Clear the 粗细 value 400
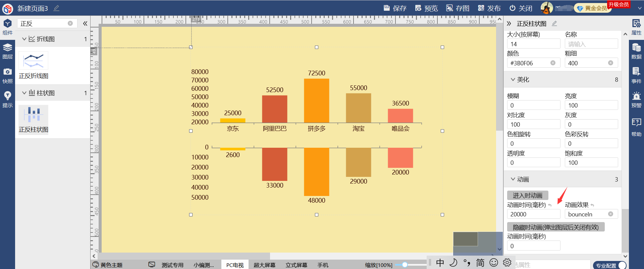 [x=610, y=63]
